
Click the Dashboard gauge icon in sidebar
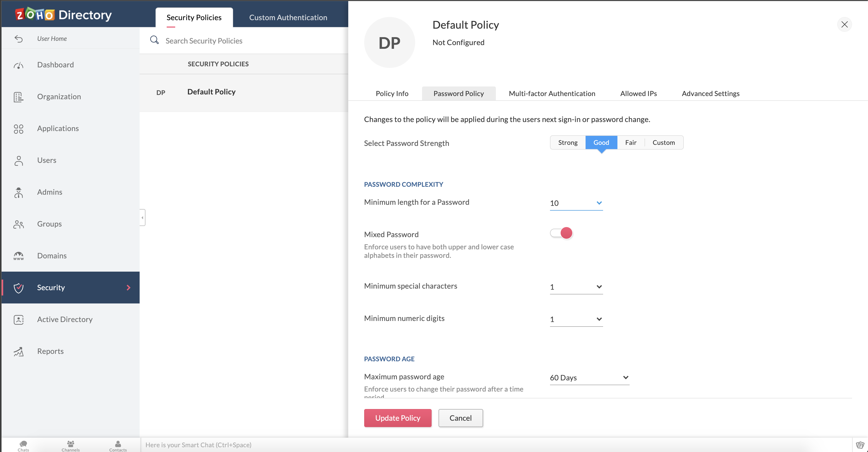click(19, 65)
